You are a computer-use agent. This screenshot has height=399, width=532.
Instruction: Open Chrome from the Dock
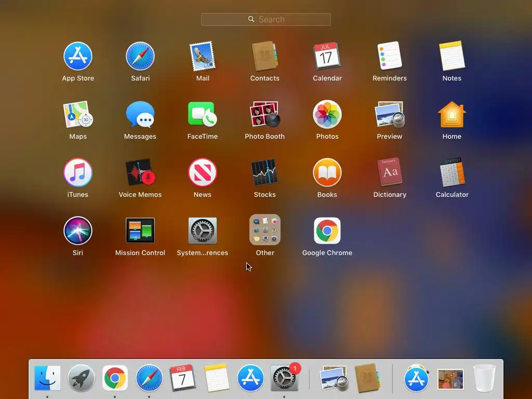(115, 378)
